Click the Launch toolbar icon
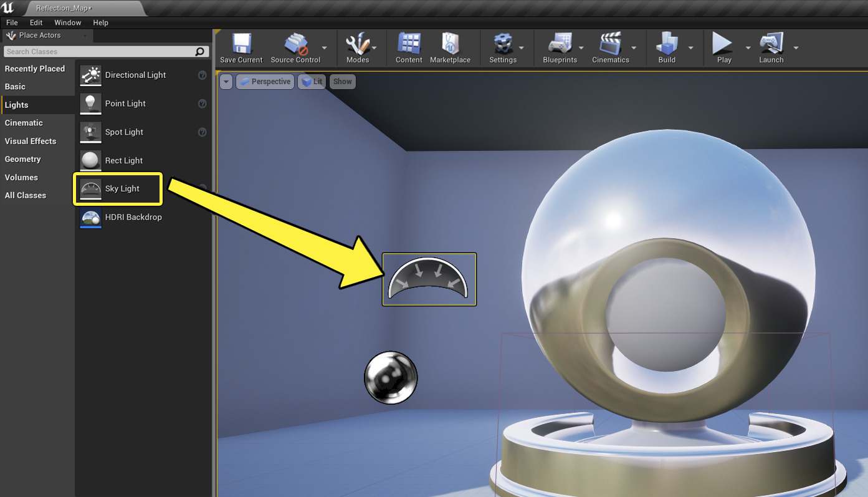This screenshot has height=497, width=868. click(x=771, y=44)
